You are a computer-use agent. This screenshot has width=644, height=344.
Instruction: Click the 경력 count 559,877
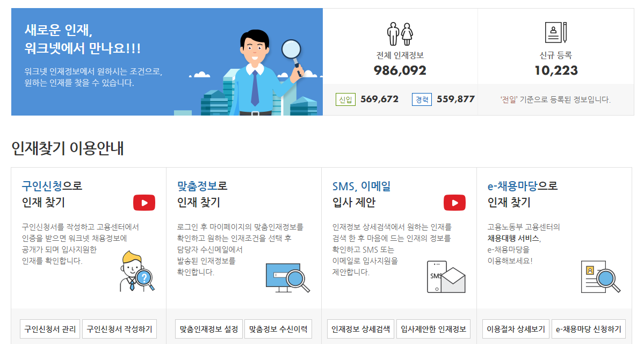[x=456, y=99]
